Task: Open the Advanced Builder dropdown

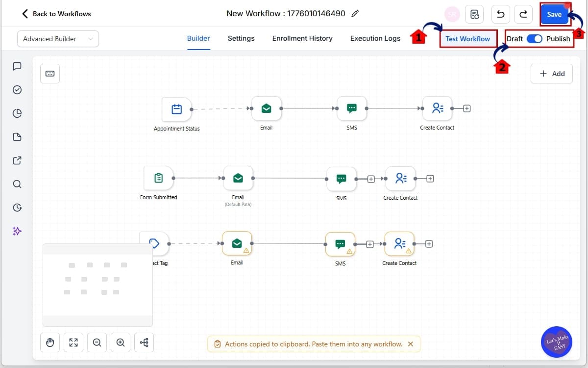Action: (x=58, y=39)
